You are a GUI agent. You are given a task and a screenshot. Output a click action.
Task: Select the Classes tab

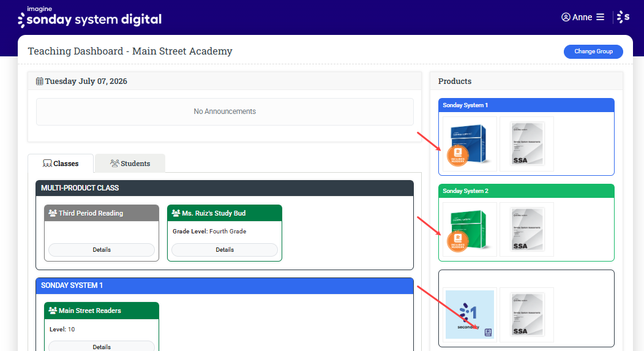click(x=61, y=163)
